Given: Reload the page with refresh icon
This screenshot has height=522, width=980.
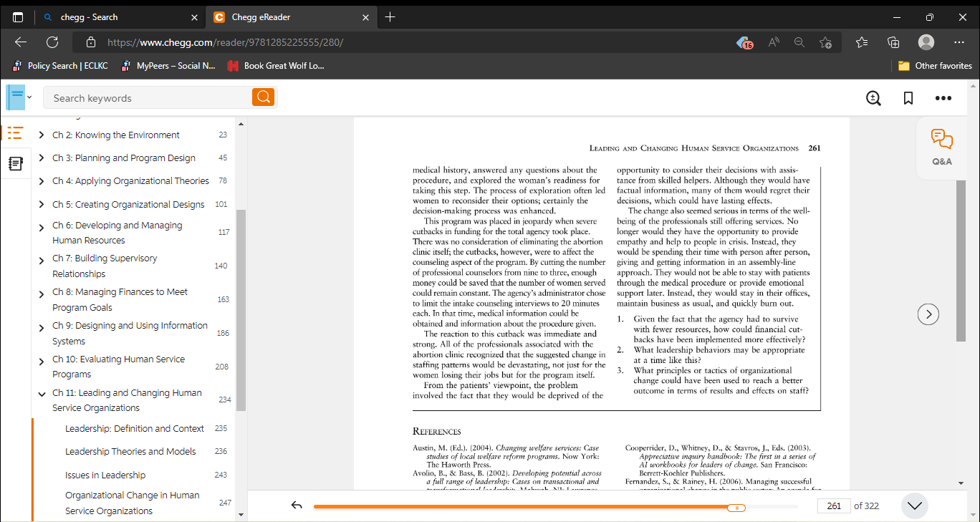Looking at the screenshot, I should (x=52, y=42).
